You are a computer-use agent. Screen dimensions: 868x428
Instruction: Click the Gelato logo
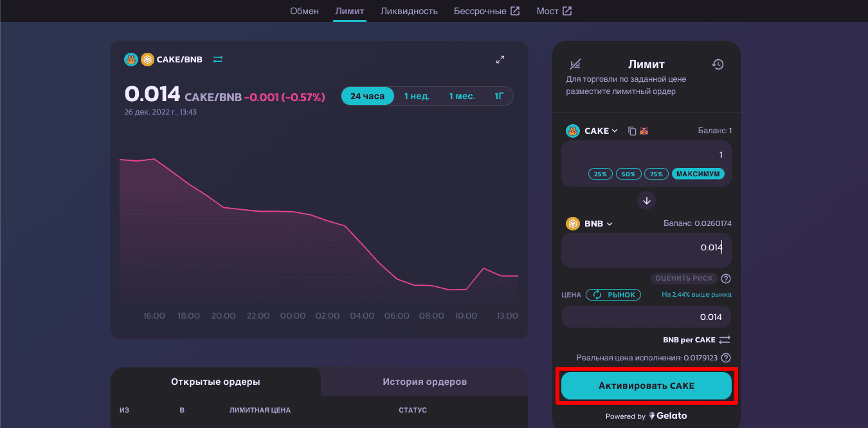[668, 416]
